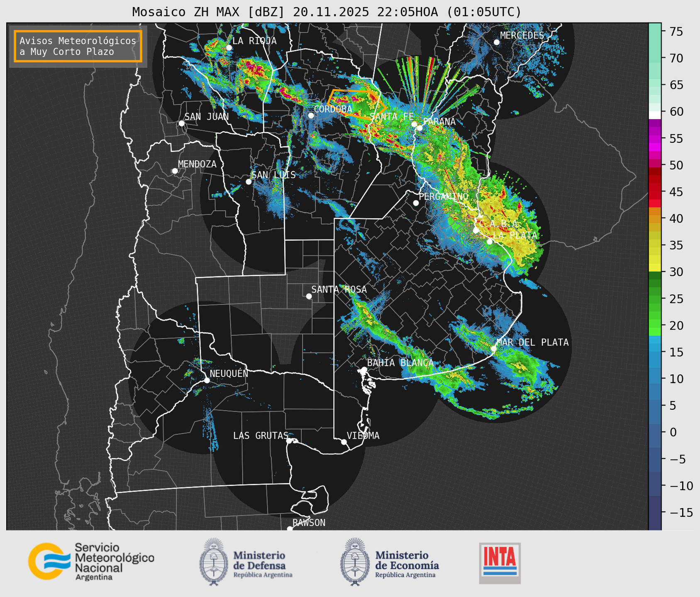This screenshot has width=700, height=597.
Task: Click the LA PLATA city dot
Action: click(x=490, y=242)
